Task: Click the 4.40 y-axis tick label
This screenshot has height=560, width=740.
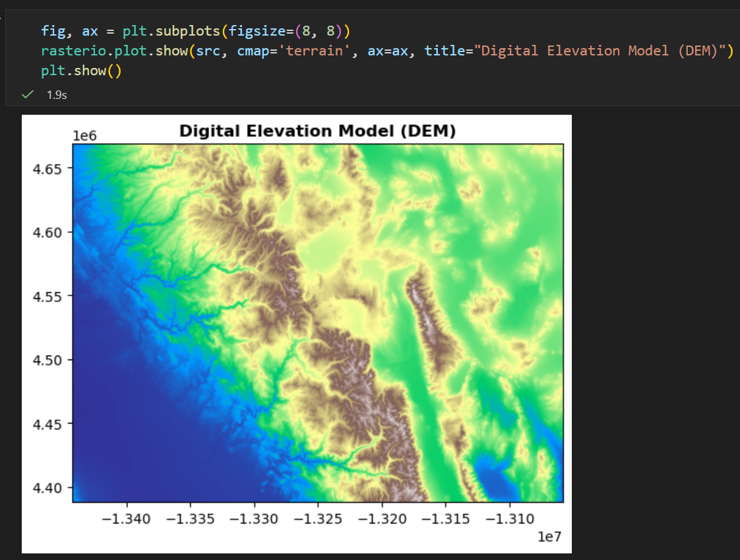Action: (47, 487)
